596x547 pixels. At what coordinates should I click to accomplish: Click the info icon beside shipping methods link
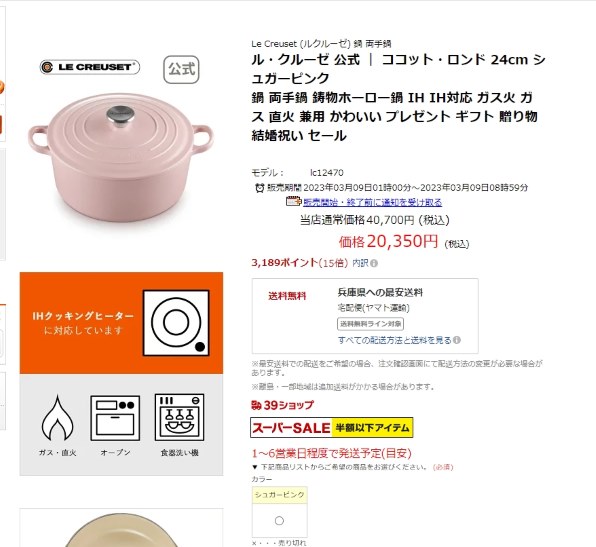[457, 340]
